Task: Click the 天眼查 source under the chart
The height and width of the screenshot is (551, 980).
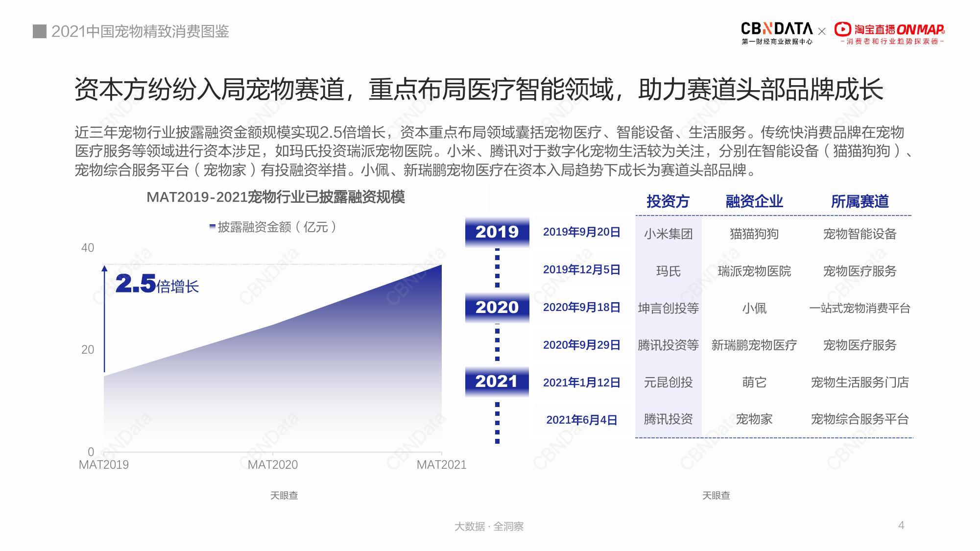Action: point(284,496)
